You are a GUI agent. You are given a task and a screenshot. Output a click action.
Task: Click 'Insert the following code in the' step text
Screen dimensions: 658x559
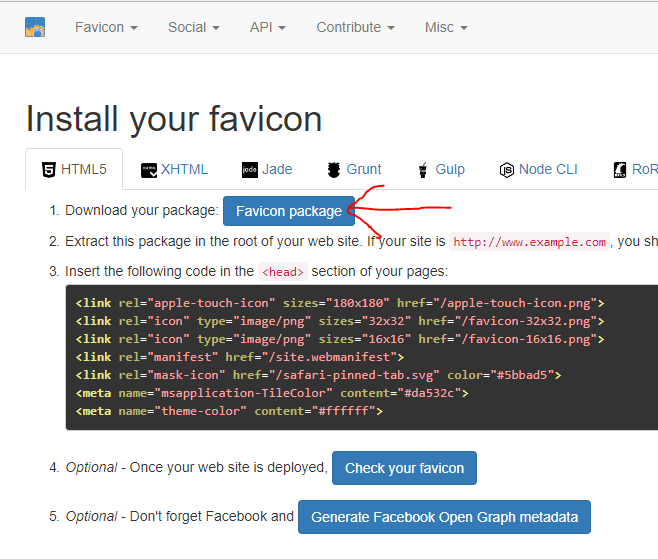(159, 272)
